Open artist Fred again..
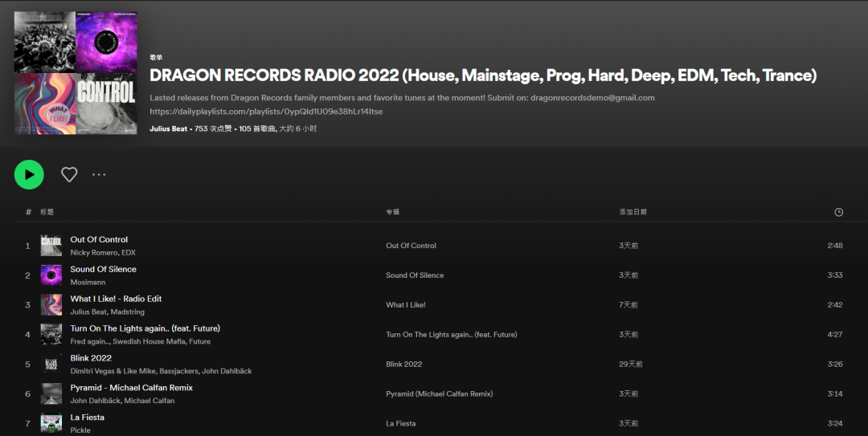The height and width of the screenshot is (436, 868). [x=90, y=341]
